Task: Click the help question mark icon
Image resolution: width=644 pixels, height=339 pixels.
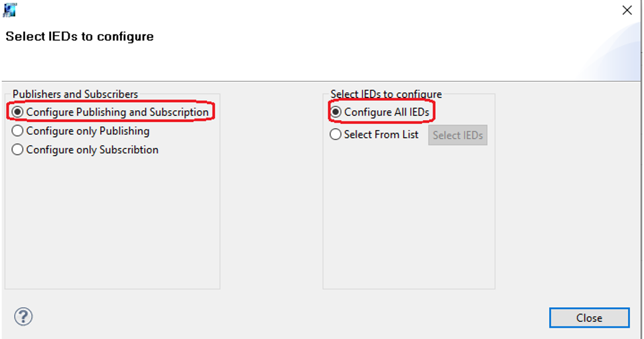Action: (23, 316)
